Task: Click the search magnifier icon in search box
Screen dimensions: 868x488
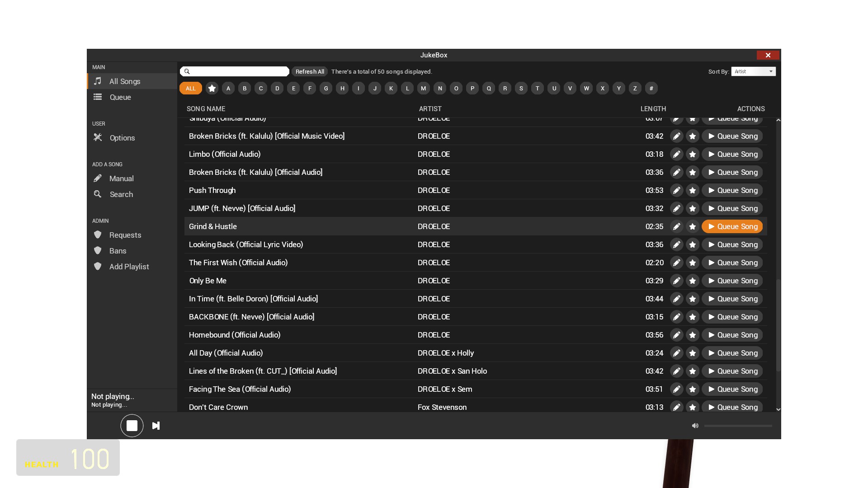Action: (x=187, y=71)
